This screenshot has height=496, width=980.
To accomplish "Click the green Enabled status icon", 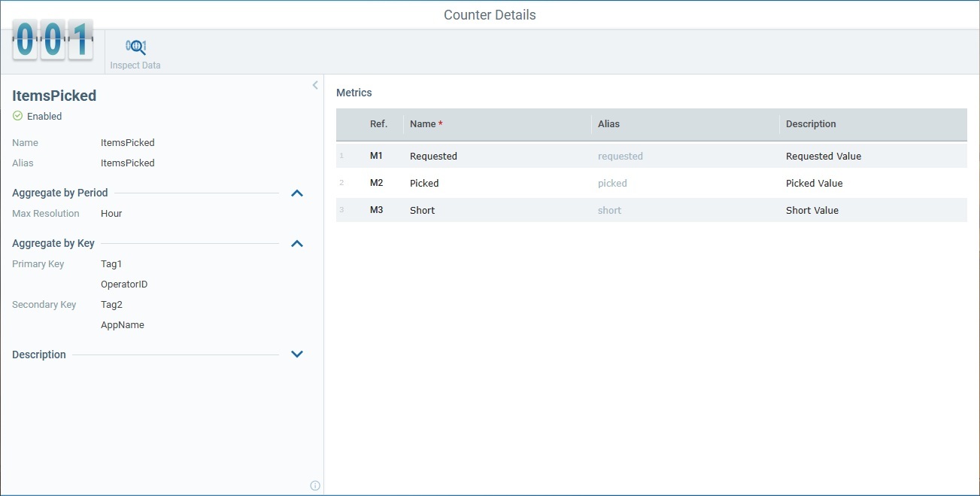I will point(16,117).
